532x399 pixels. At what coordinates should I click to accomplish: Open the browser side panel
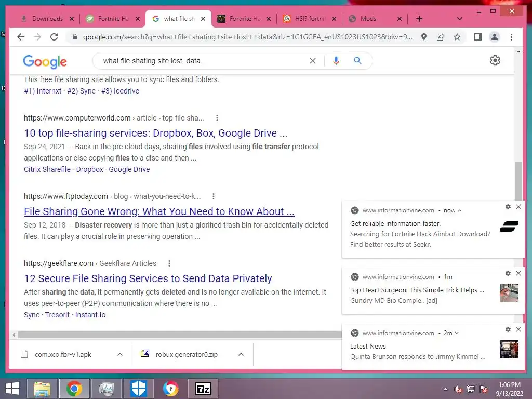478,37
